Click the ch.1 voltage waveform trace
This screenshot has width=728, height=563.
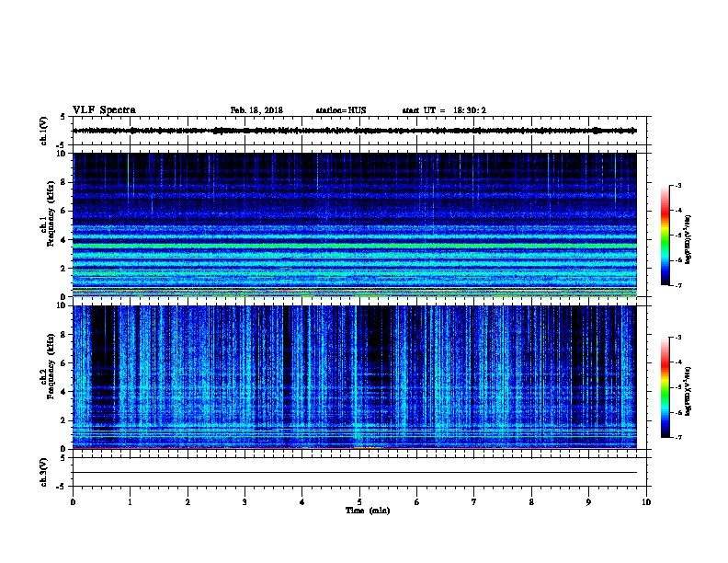tap(355, 131)
